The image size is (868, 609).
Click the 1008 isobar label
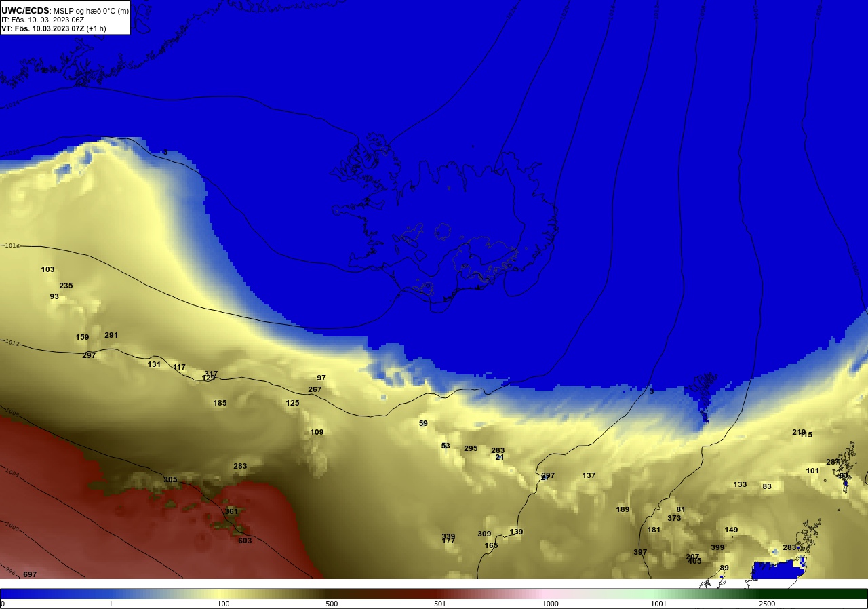tap(12, 411)
